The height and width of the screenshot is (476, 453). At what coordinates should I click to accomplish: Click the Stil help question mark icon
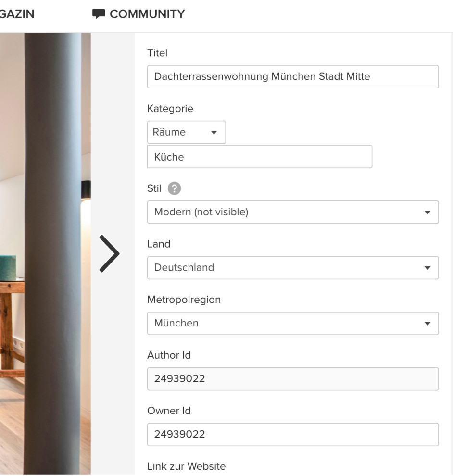pos(175,189)
